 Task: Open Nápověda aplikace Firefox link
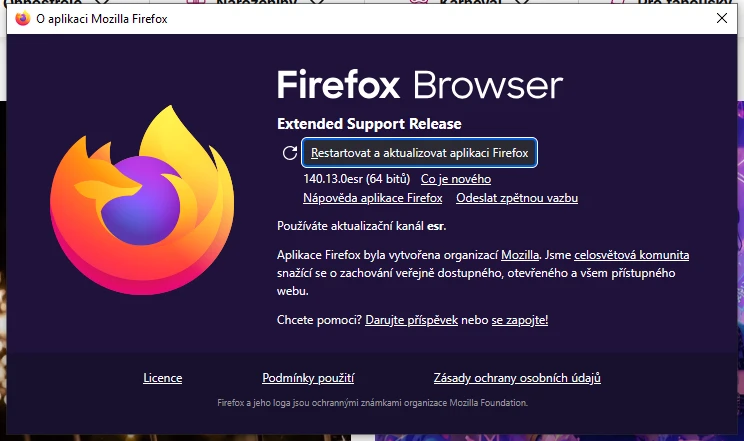[372, 198]
